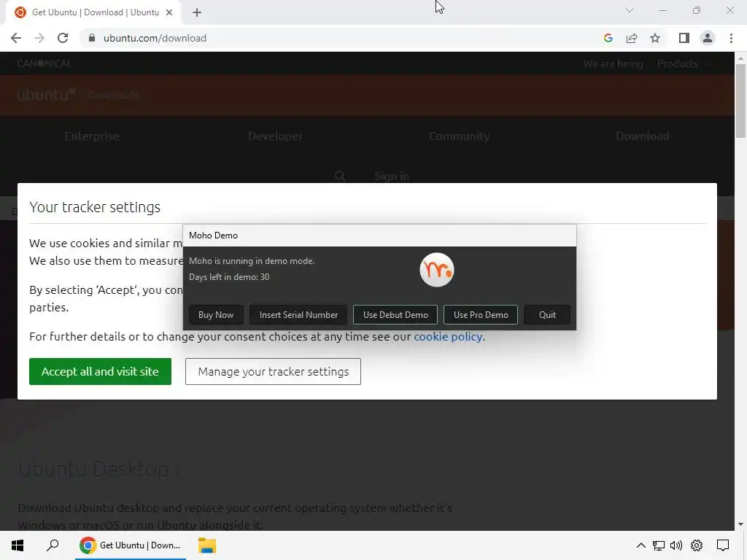Image resolution: width=747 pixels, height=560 pixels.
Task: Toggle Chrome side panel
Action: pyautogui.click(x=684, y=38)
